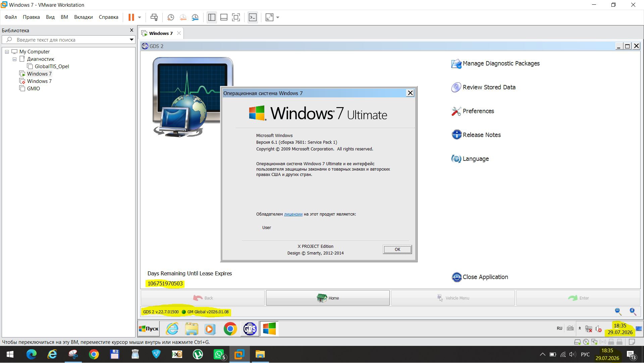Click the VMware pause VM icon
Screen dimensions: 644x363
pos(131,17)
